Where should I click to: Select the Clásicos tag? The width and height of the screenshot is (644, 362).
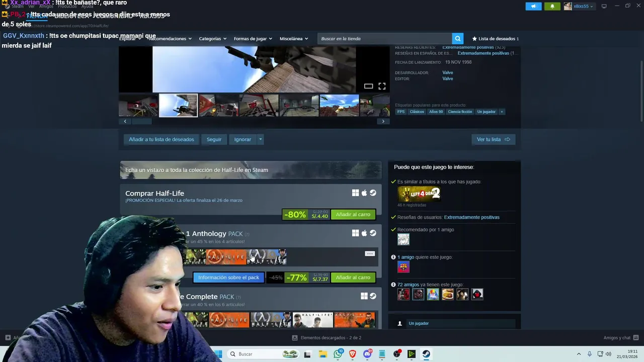[417, 112]
